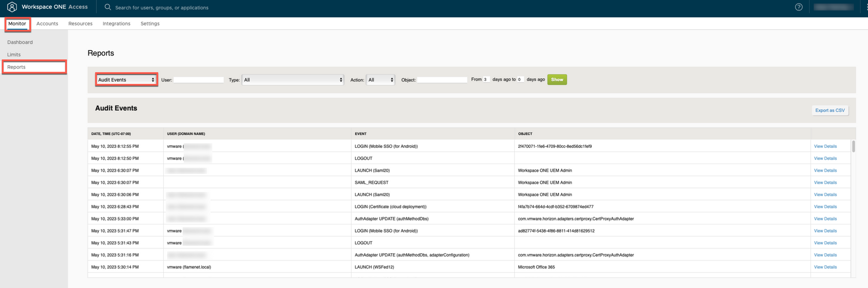Click the User filter input field
The height and width of the screenshot is (288, 868).
[199, 80]
